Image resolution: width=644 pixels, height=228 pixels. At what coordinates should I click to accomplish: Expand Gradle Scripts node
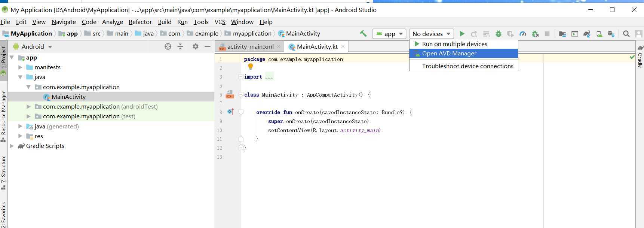[x=12, y=146]
